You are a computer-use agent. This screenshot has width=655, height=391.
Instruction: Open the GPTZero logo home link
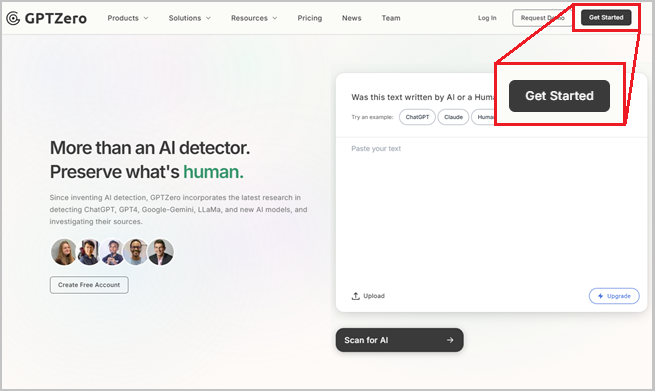point(46,18)
